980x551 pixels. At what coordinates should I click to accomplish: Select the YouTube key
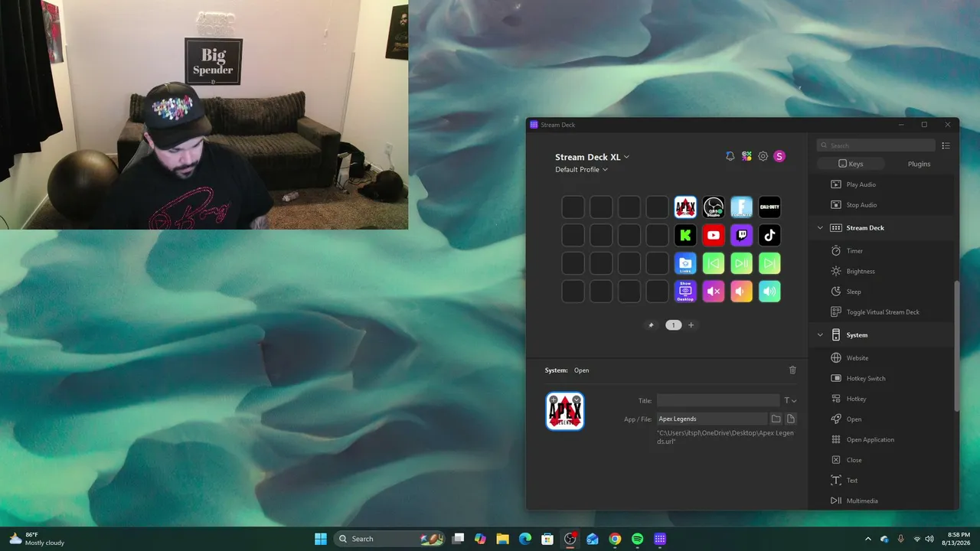[714, 235]
